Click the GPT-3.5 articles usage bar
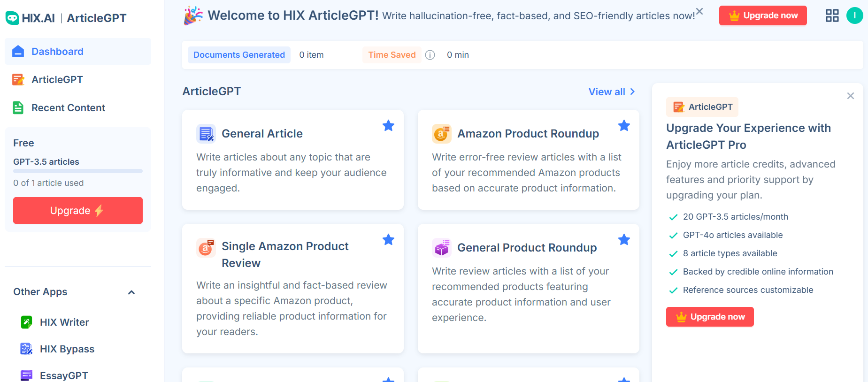 point(78,171)
